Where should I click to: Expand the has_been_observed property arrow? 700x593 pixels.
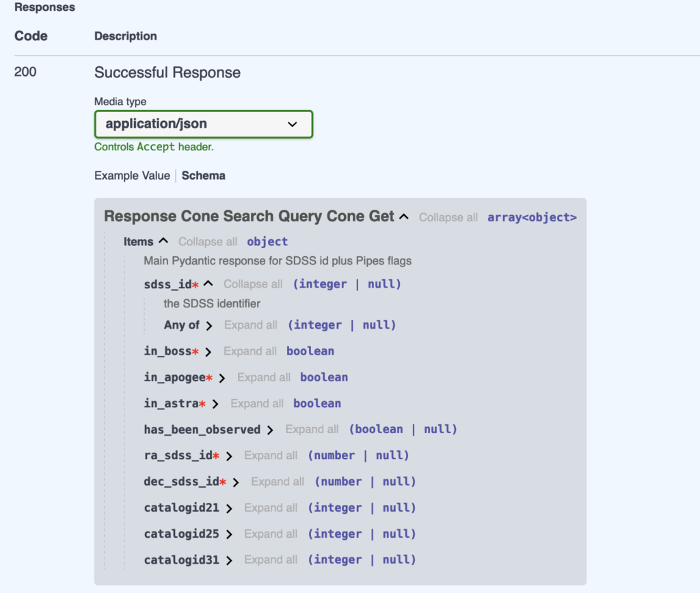click(x=270, y=430)
